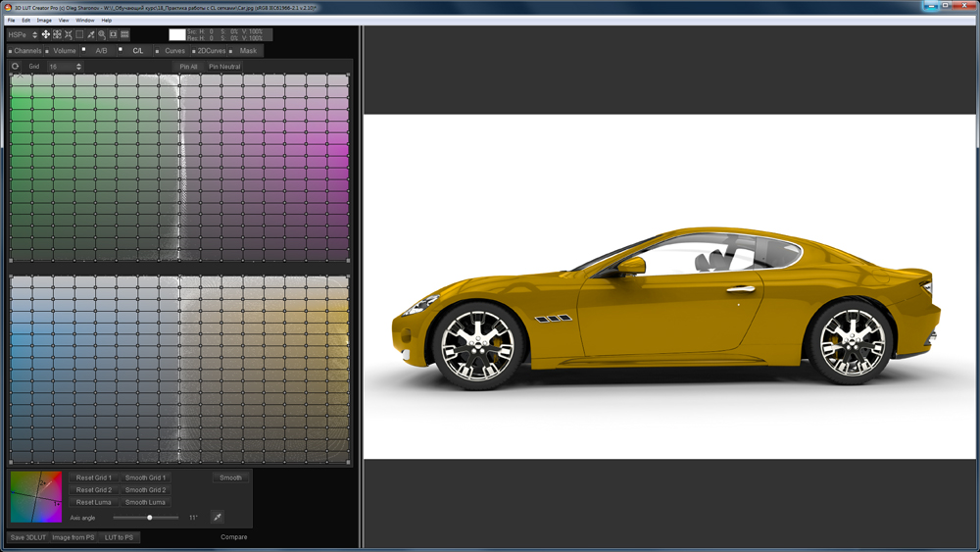Toggle the C/L tab checkbox
Image resolution: width=980 pixels, height=552 pixels.
click(121, 49)
